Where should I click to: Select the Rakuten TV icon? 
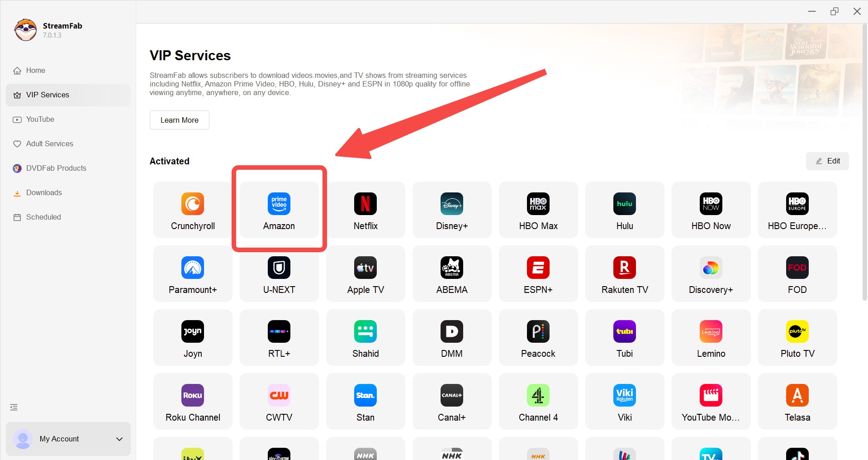624,273
